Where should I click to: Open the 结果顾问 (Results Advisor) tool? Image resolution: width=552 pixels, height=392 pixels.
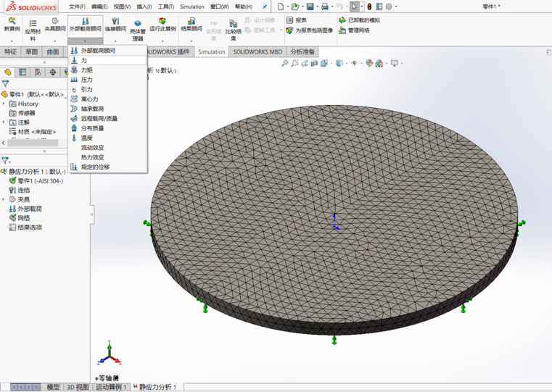(191, 24)
